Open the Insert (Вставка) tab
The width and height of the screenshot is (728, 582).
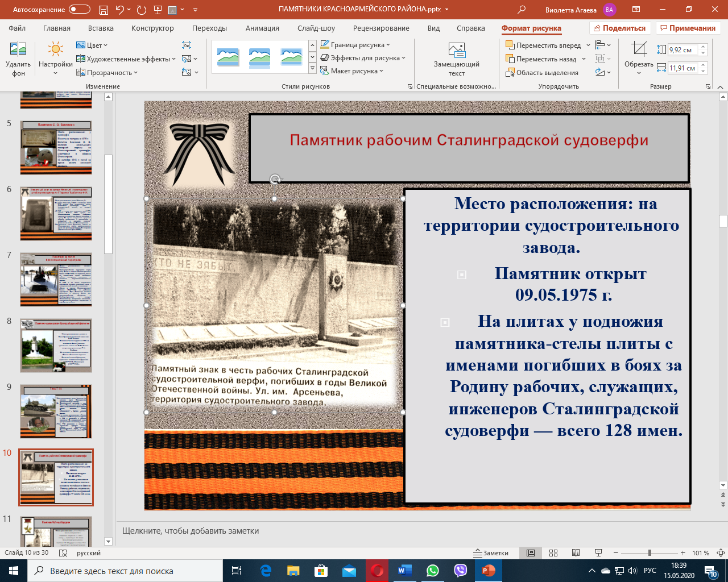(101, 28)
